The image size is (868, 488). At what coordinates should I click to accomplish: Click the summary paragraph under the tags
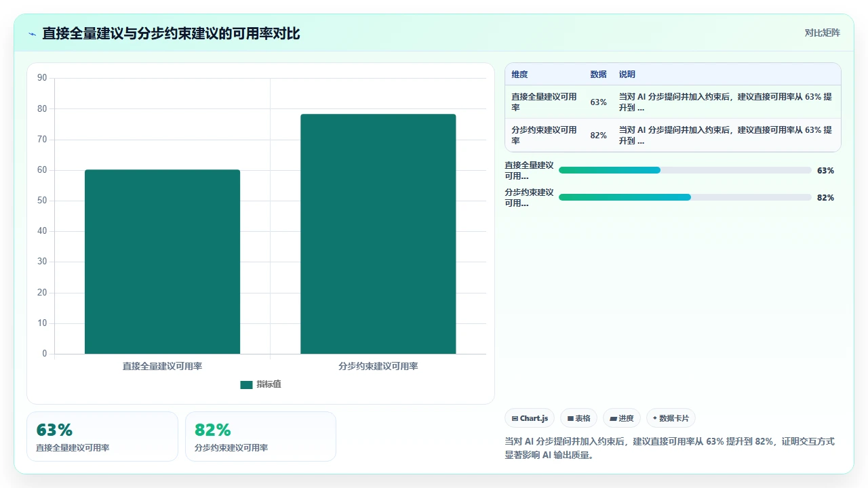pyautogui.click(x=669, y=448)
